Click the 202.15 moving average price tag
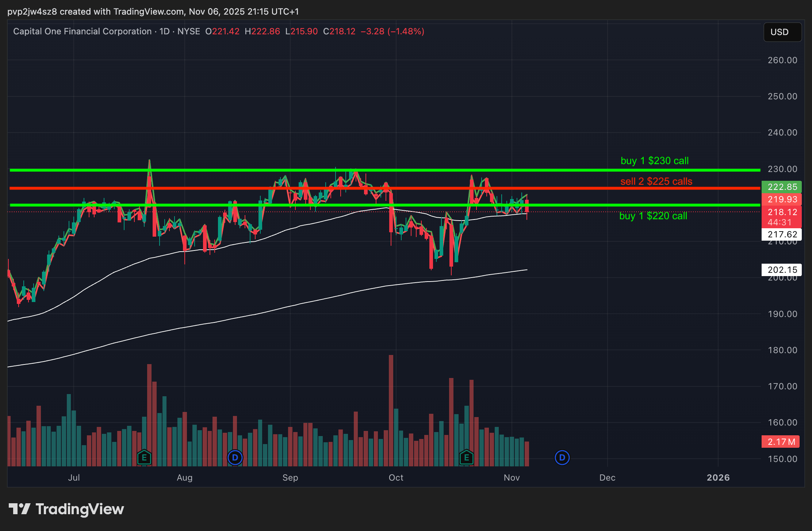Screen dimensions: 812x531 point(781,270)
